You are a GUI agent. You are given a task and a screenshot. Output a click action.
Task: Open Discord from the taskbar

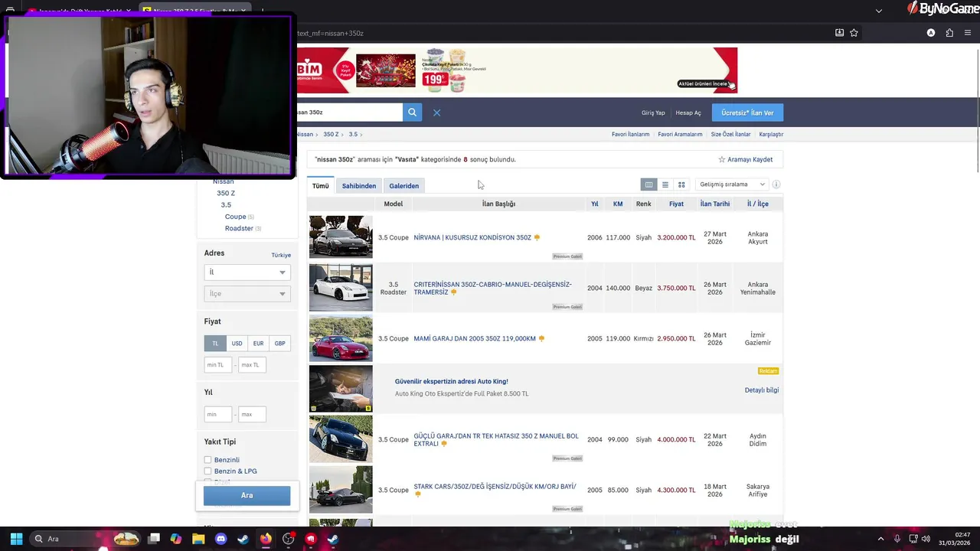click(x=221, y=539)
